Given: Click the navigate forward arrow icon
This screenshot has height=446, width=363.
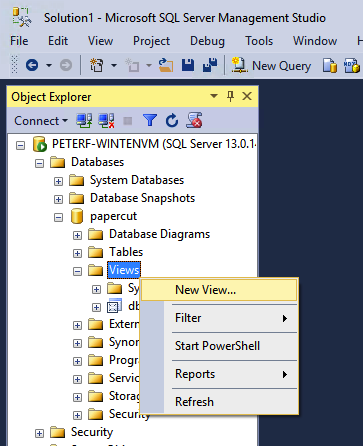Looking at the screenshot, I should [66, 65].
